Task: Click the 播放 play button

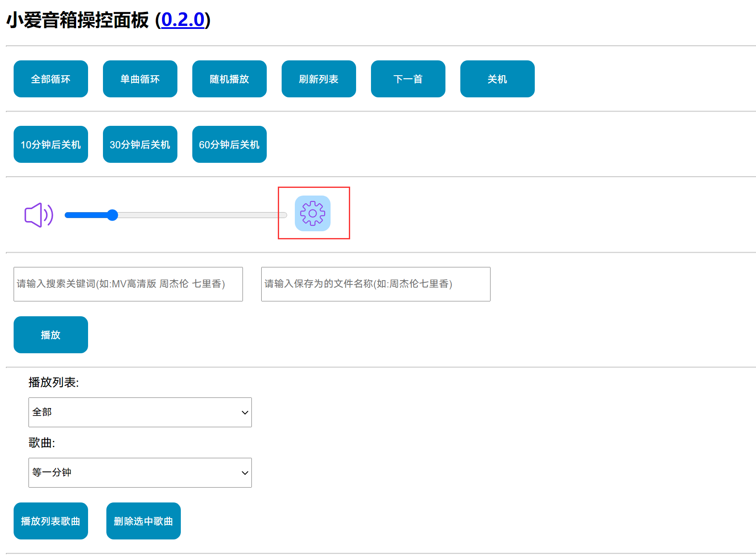Action: pos(51,335)
